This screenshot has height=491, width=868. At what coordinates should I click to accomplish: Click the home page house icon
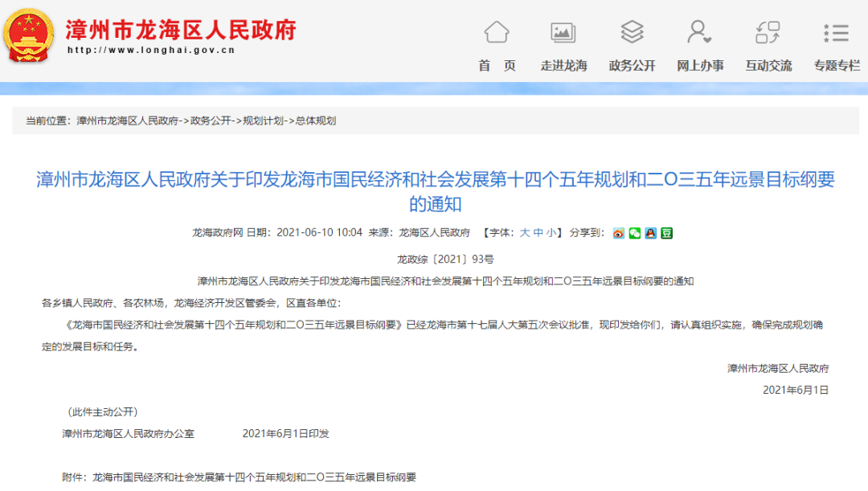[x=497, y=33]
